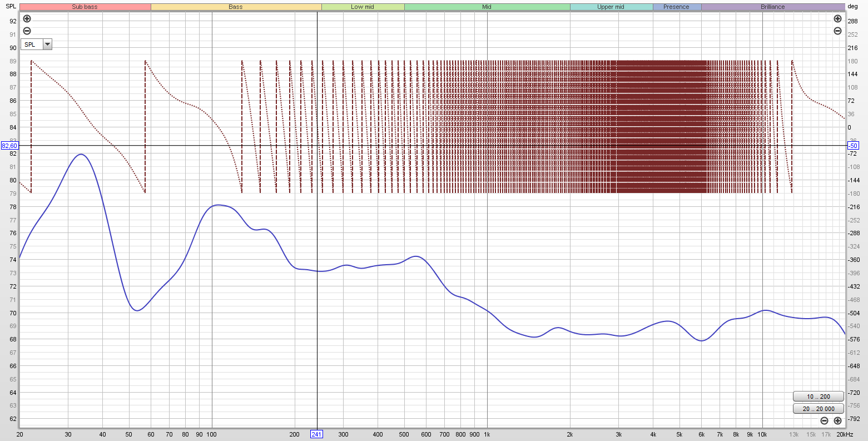Image resolution: width=868 pixels, height=441 pixels.
Task: Click the Mid band header
Action: [x=487, y=7]
